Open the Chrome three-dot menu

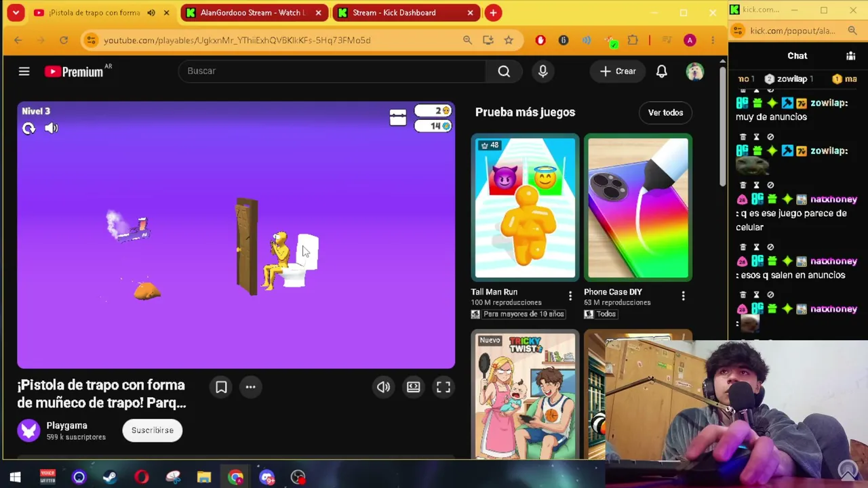coord(713,41)
